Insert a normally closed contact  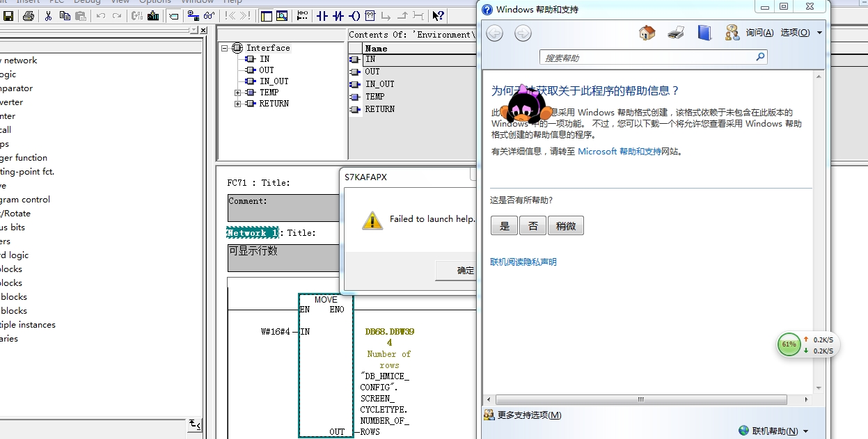click(x=339, y=16)
